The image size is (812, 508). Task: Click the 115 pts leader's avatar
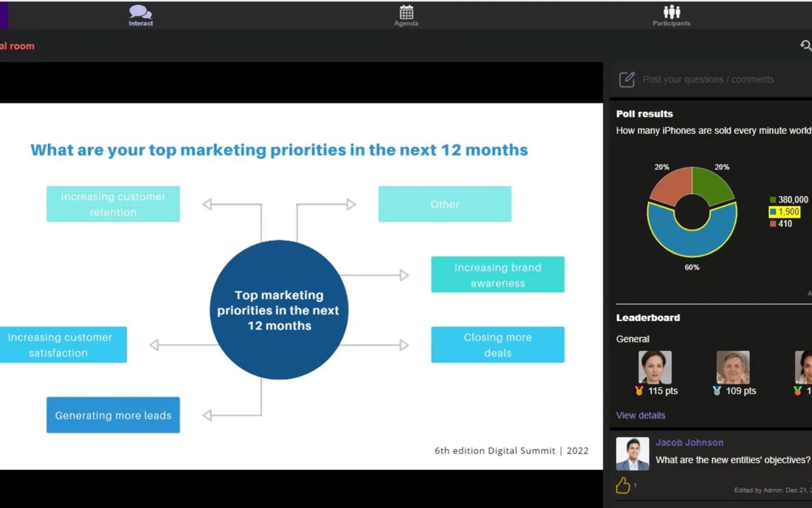pyautogui.click(x=655, y=367)
